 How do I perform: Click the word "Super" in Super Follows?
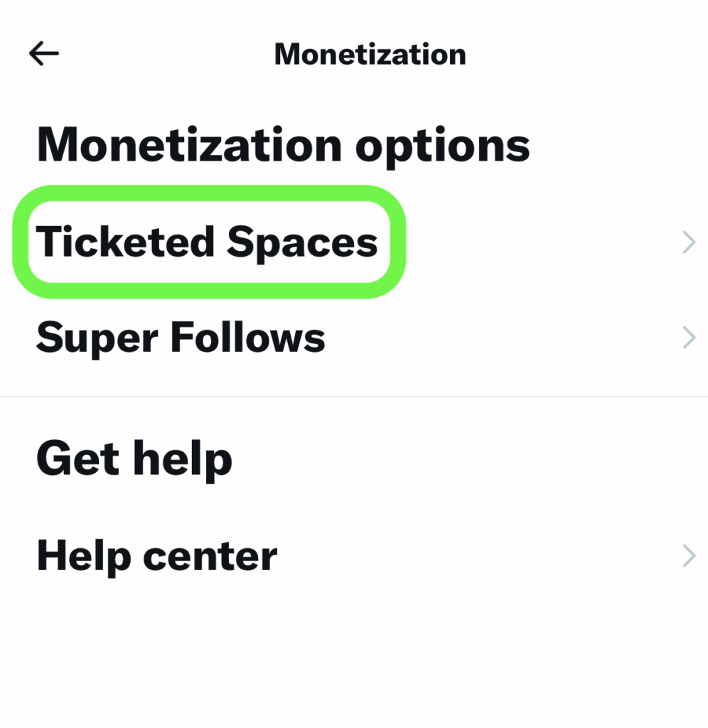point(97,339)
